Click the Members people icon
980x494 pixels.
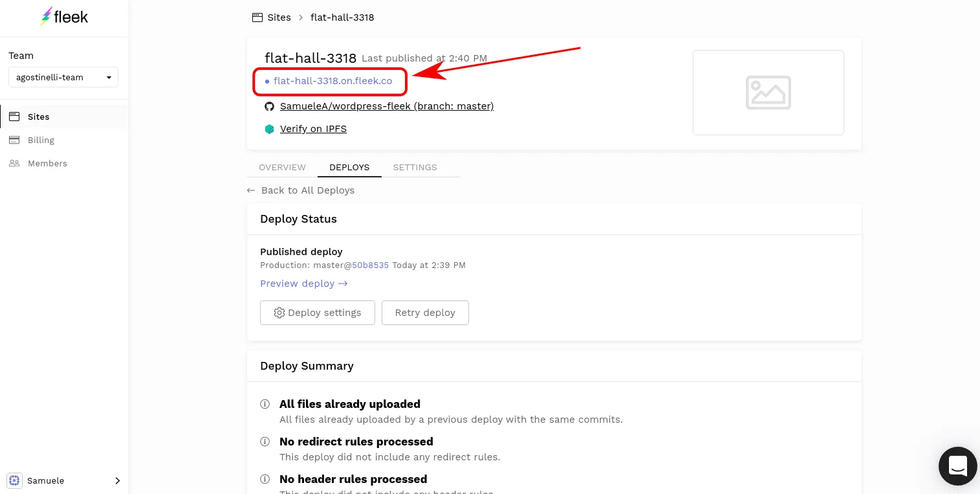[x=14, y=163]
